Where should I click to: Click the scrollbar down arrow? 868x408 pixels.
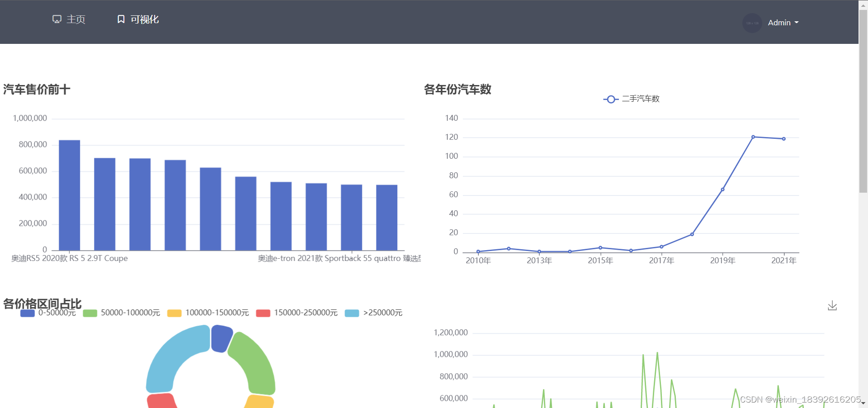[x=863, y=403]
